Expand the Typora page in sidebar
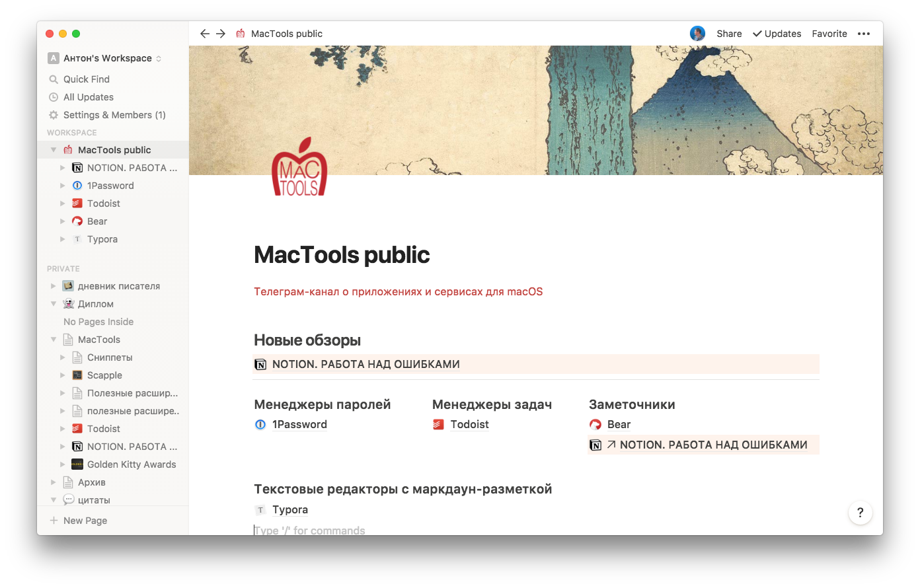The height and width of the screenshot is (588, 920). click(63, 239)
